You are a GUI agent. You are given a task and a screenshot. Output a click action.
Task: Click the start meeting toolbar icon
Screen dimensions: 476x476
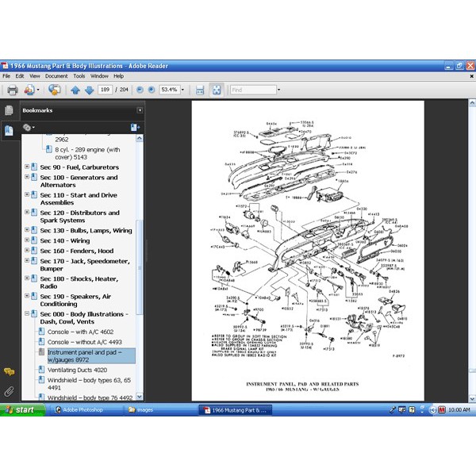tap(54, 90)
